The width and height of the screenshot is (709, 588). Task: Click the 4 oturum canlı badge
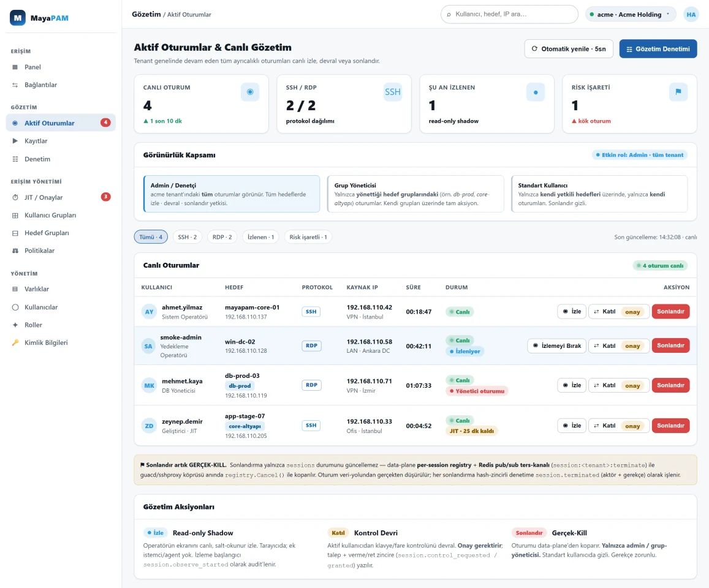[660, 266]
